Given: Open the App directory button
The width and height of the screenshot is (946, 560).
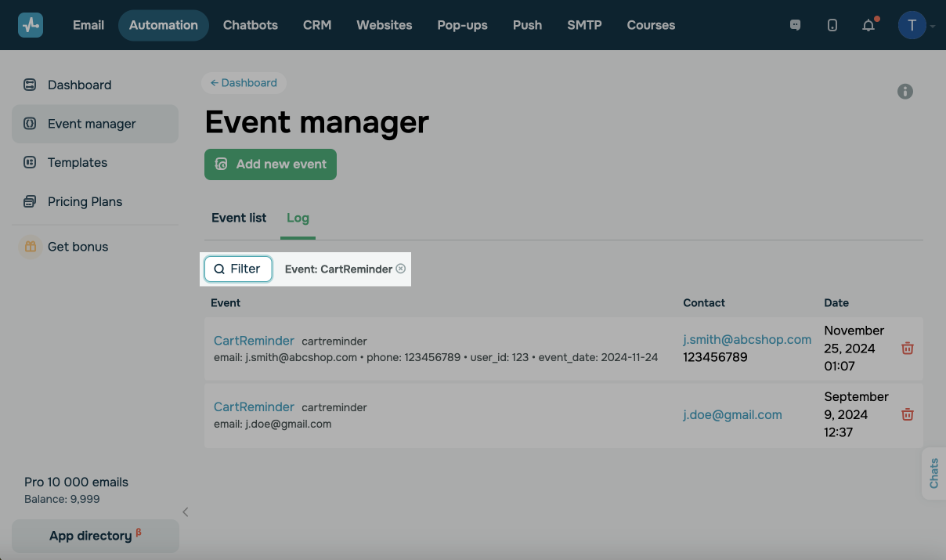Looking at the screenshot, I should click(x=96, y=536).
